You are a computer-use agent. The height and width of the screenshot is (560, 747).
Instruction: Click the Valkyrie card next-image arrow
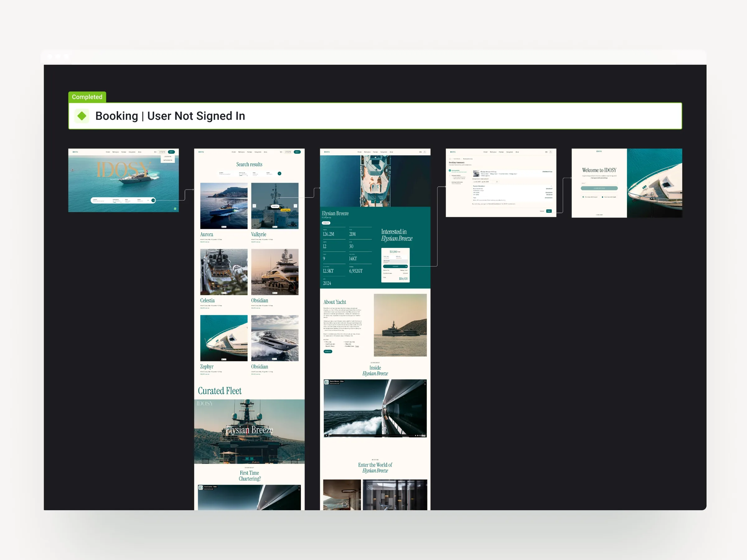296,206
